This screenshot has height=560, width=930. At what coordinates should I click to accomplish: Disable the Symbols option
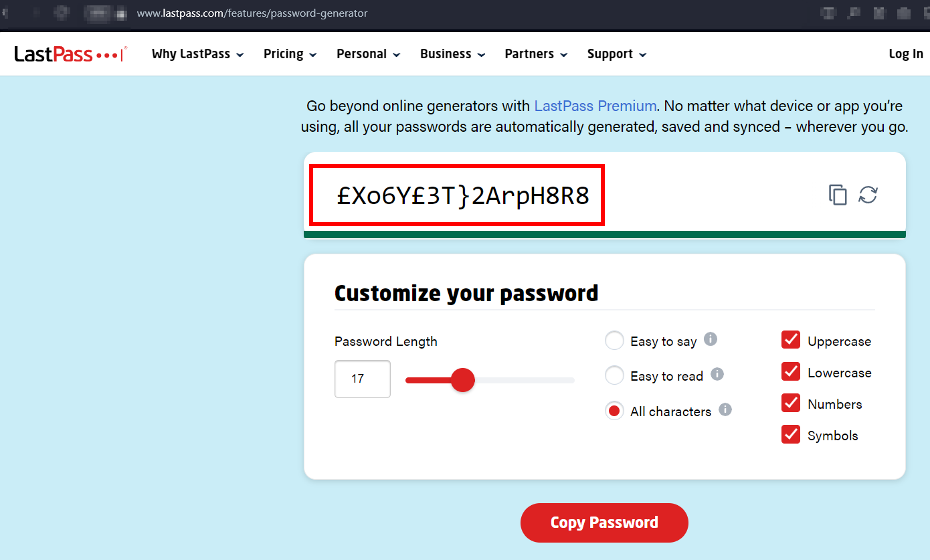click(790, 434)
